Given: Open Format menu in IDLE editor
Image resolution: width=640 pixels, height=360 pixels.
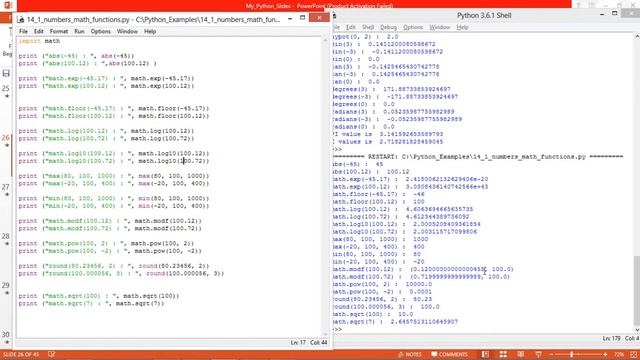Looking at the screenshot, I should click(x=59, y=31).
